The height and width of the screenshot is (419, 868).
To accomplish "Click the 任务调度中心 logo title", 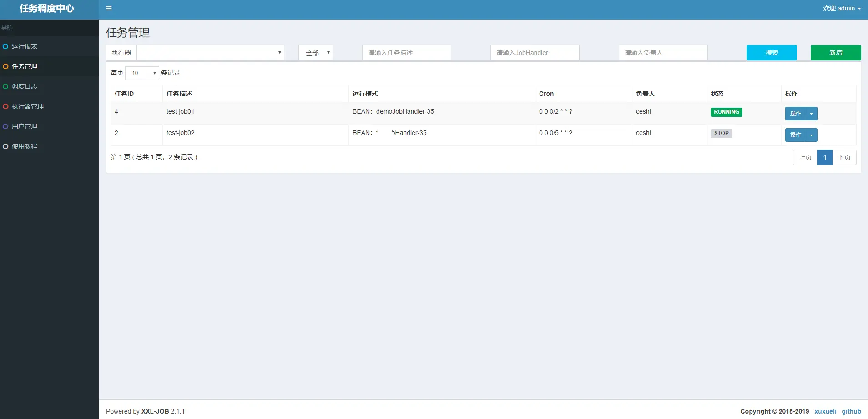I will (47, 9).
